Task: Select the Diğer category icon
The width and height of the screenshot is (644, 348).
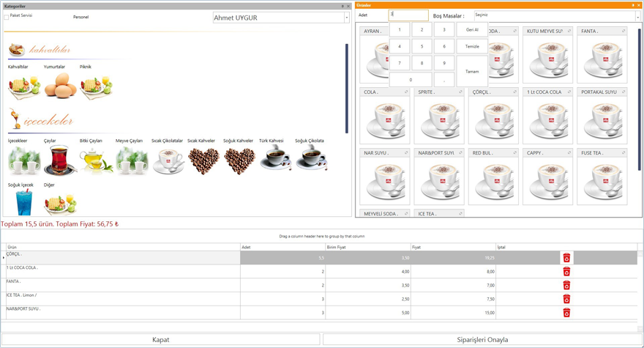Action: pos(60,204)
